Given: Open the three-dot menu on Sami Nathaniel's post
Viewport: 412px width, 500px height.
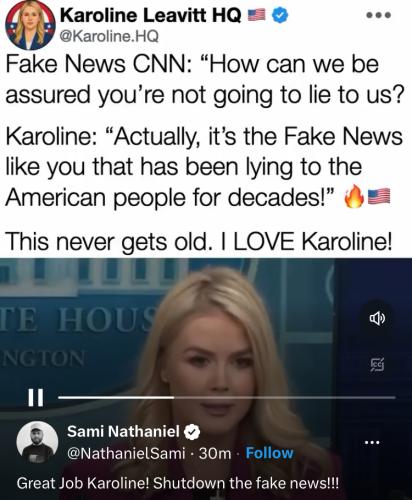Looking at the screenshot, I should [372, 443].
